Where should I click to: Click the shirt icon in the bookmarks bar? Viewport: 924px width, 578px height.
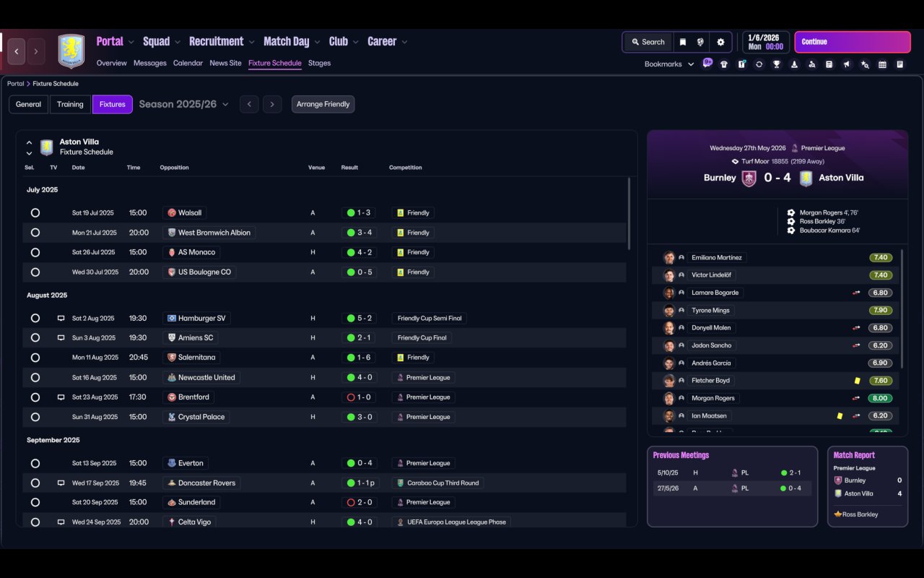point(724,64)
